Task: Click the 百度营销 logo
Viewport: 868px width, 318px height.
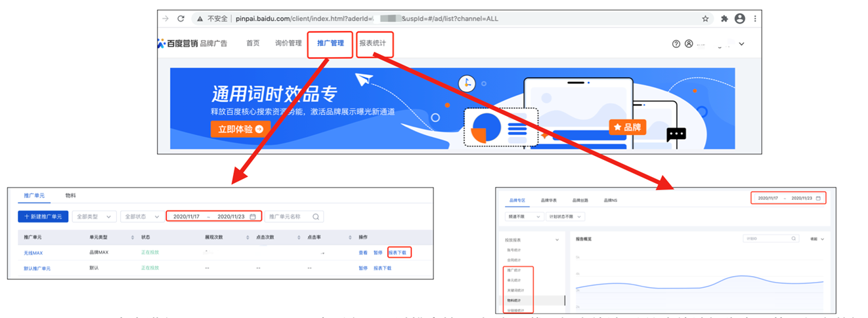Action: pos(177,43)
